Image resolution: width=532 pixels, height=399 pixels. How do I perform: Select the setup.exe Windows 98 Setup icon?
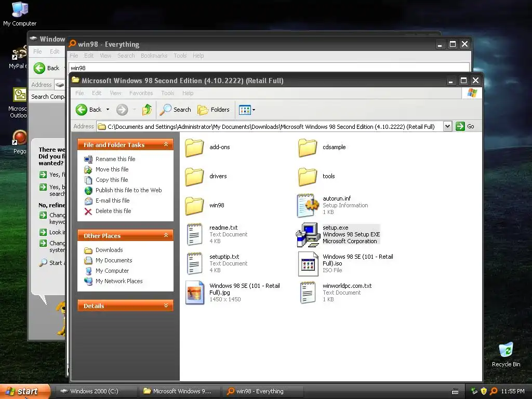[x=308, y=234]
